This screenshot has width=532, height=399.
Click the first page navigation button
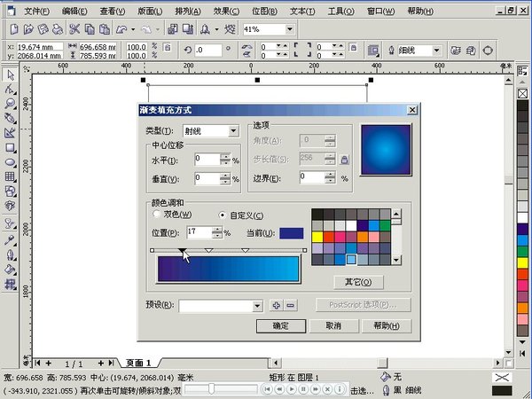click(37, 363)
